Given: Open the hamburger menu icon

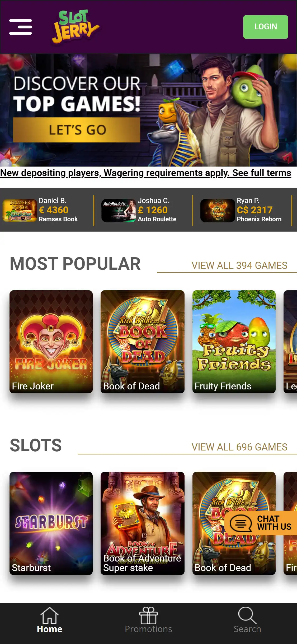Looking at the screenshot, I should pos(21,27).
